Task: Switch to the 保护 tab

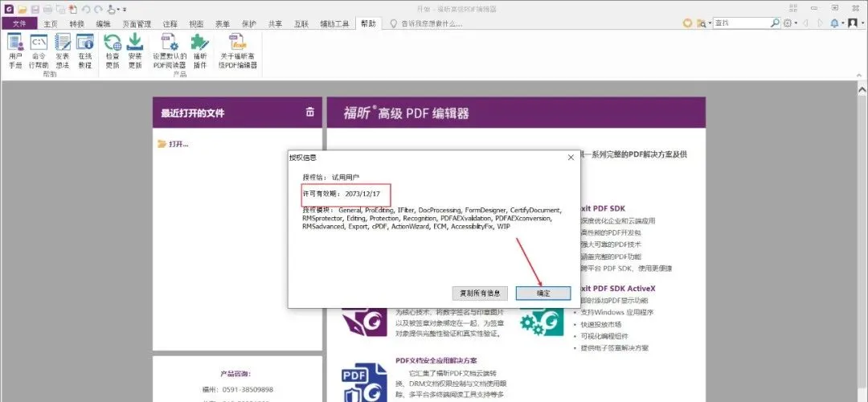Action: click(249, 24)
